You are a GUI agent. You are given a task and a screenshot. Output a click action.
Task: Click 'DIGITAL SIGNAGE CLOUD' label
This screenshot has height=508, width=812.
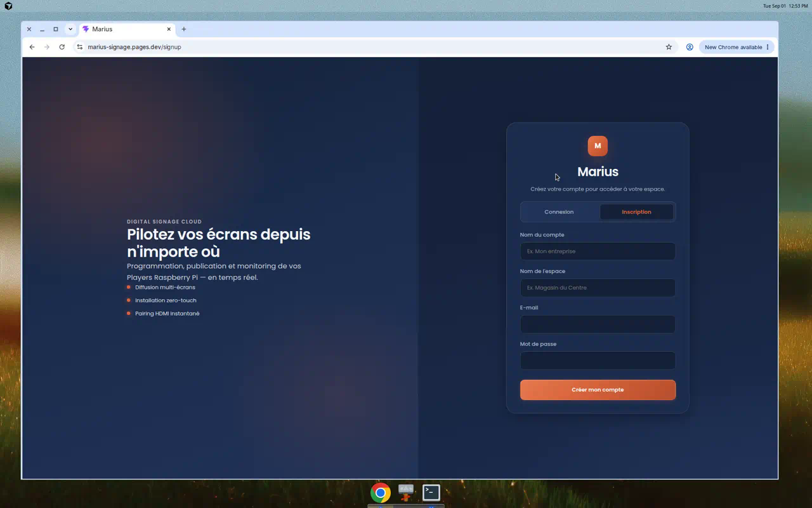coord(164,222)
